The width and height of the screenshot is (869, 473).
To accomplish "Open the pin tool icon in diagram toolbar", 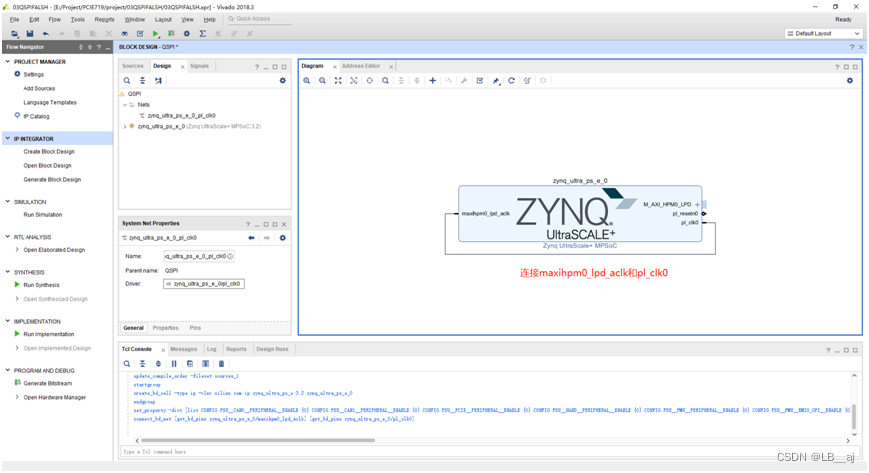I will [x=496, y=80].
